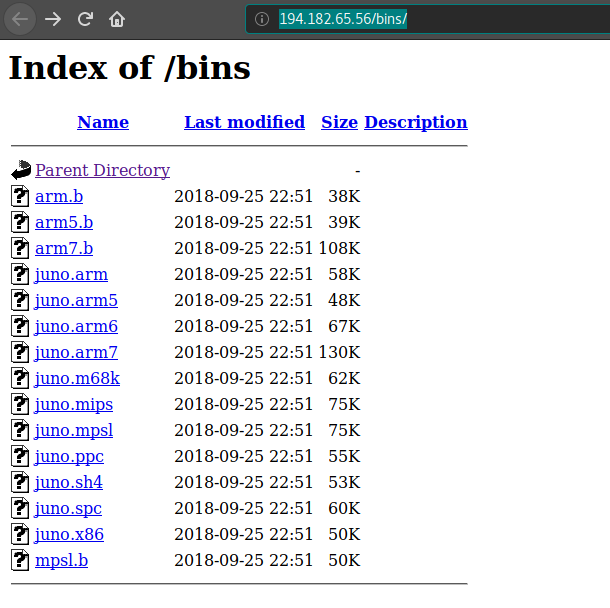Click the file icon next to juno.m68k
Viewport: 610px width, 608px height.
click(21, 378)
